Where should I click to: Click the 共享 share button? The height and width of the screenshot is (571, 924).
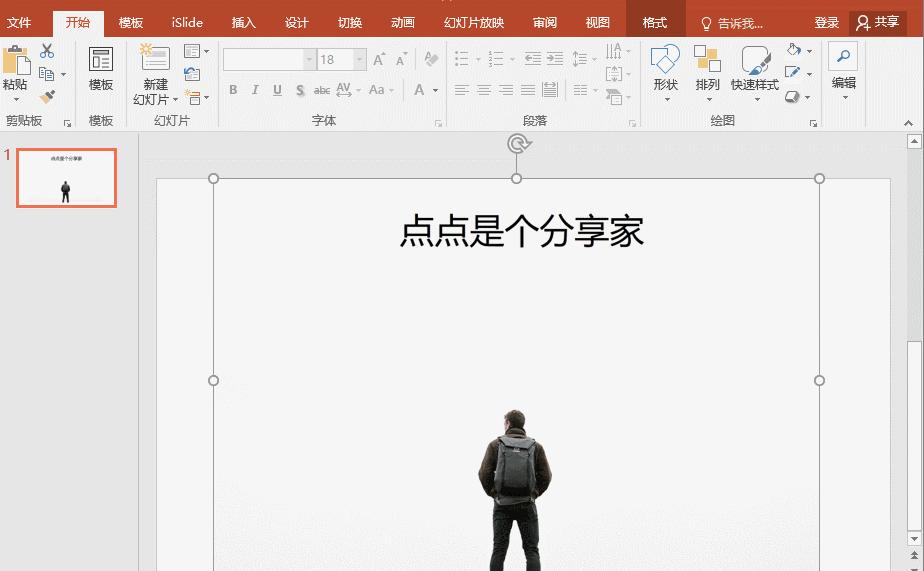point(878,22)
